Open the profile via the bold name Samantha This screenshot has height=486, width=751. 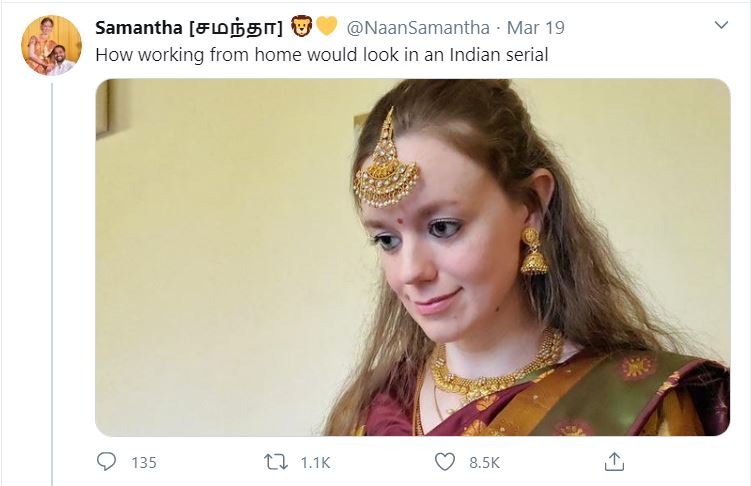point(139,26)
